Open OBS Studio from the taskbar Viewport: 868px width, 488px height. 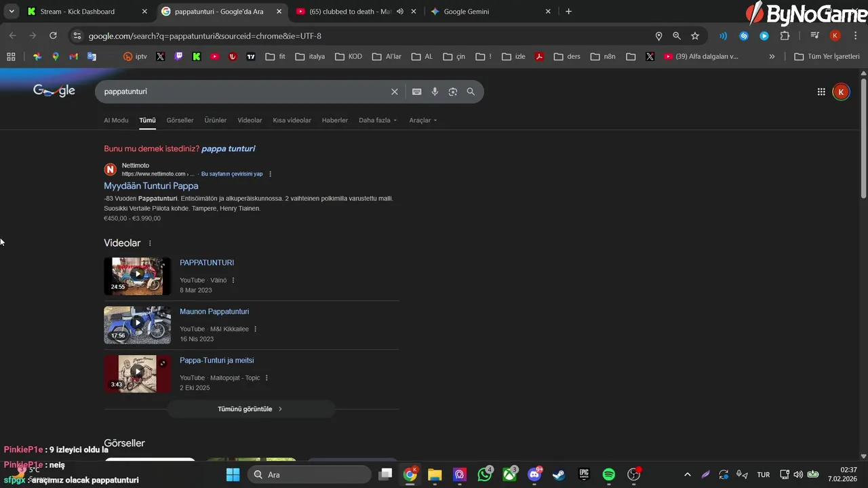point(634,474)
